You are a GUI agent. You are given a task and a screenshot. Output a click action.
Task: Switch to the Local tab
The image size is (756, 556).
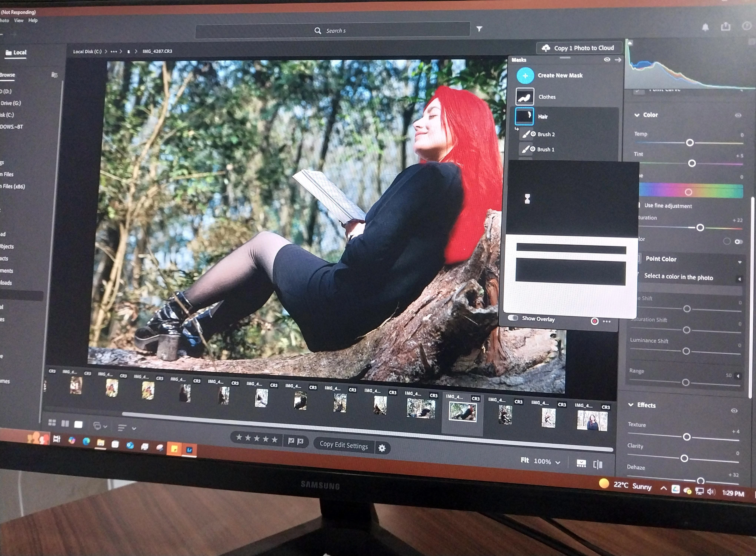tap(16, 52)
